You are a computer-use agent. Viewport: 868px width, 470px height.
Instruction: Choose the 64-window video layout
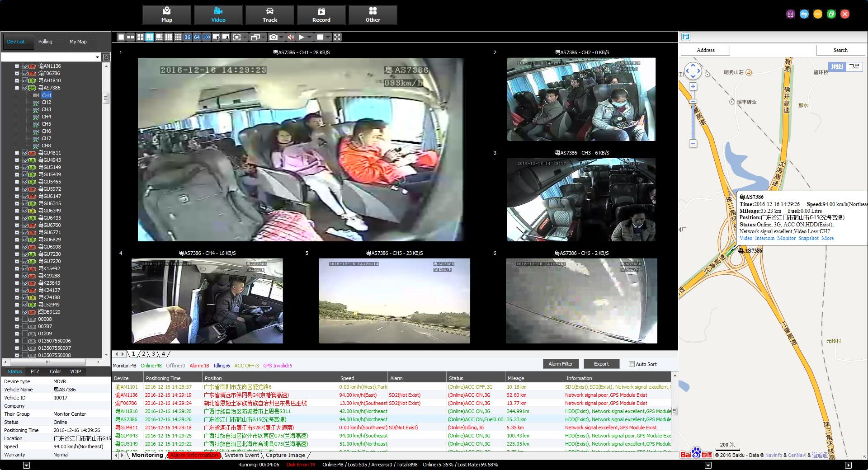coord(197,37)
